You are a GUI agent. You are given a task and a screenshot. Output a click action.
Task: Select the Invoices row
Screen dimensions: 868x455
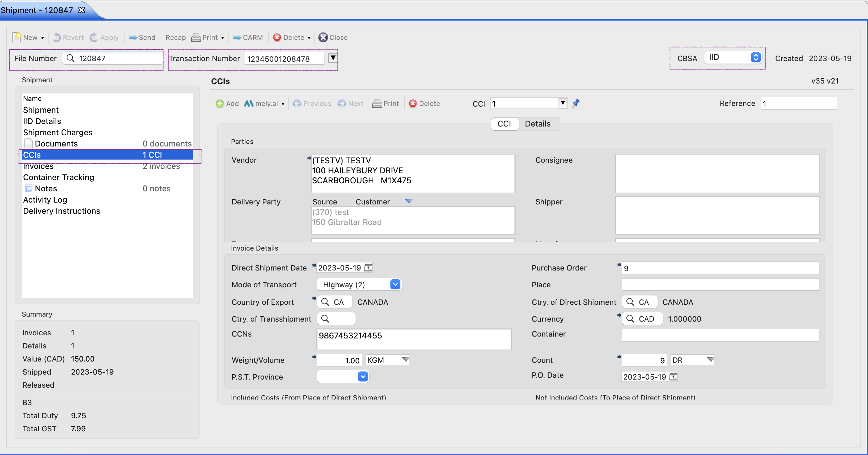click(x=107, y=166)
